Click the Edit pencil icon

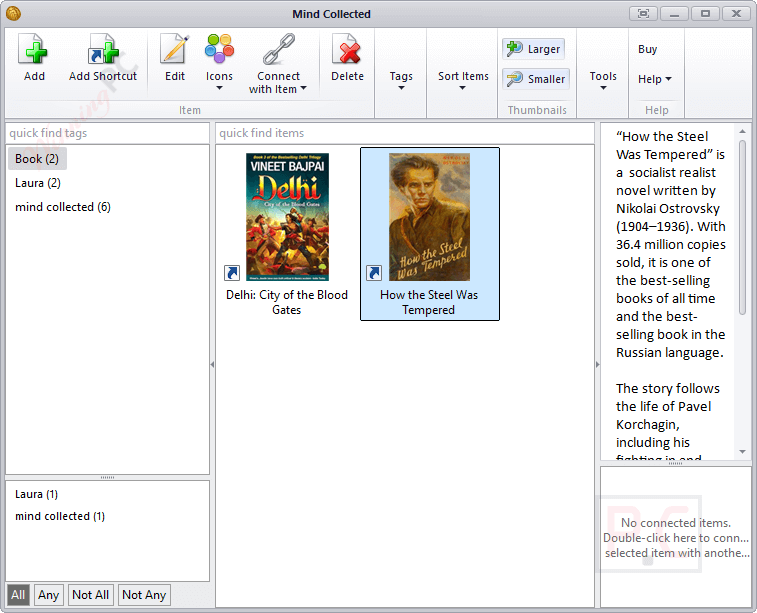[174, 49]
